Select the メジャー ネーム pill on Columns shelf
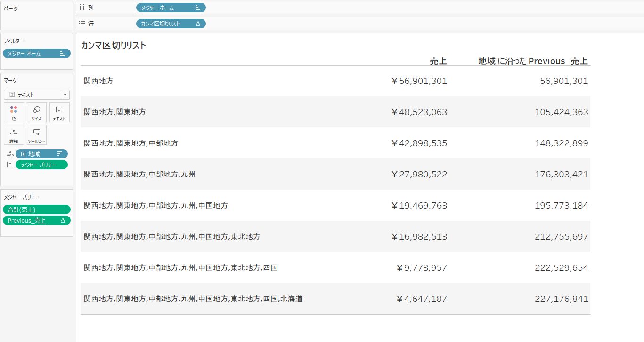Image resolution: width=644 pixels, height=342 pixels. pyautogui.click(x=165, y=8)
